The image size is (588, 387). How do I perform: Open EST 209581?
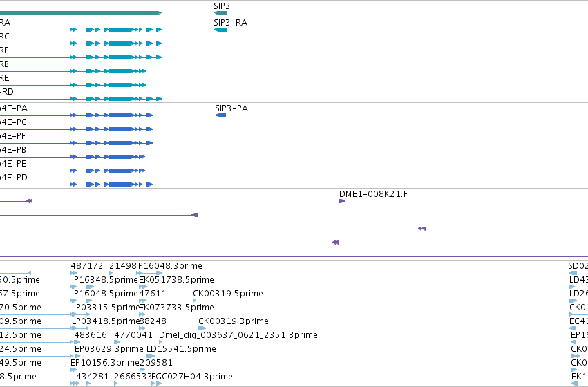(x=156, y=363)
